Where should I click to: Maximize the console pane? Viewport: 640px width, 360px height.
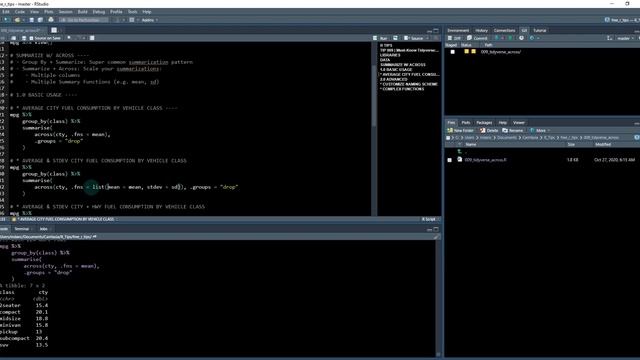point(436,229)
